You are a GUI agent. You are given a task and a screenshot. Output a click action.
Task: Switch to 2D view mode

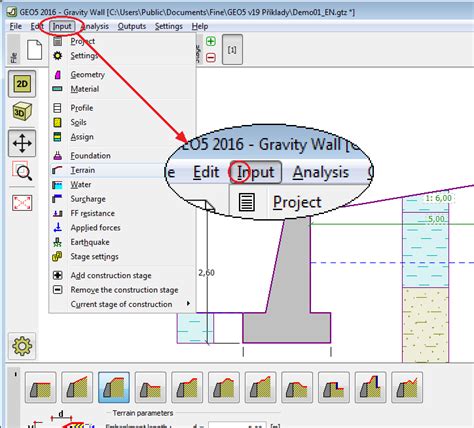tap(22, 84)
